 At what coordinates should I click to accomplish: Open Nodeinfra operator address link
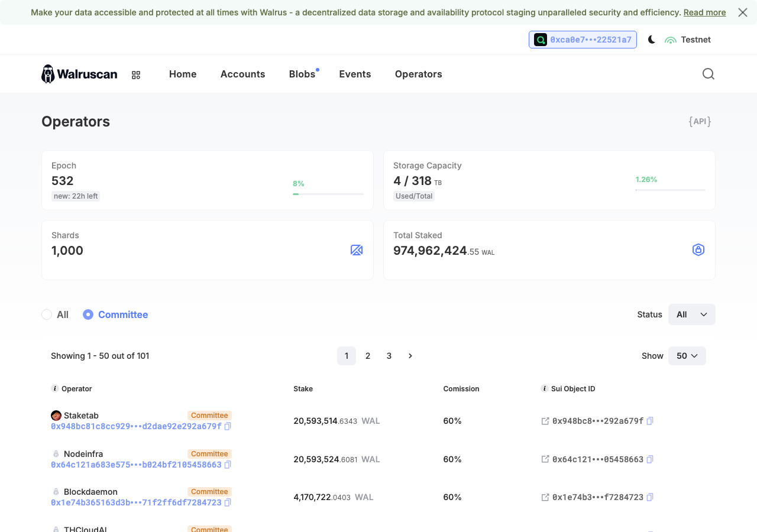click(136, 465)
